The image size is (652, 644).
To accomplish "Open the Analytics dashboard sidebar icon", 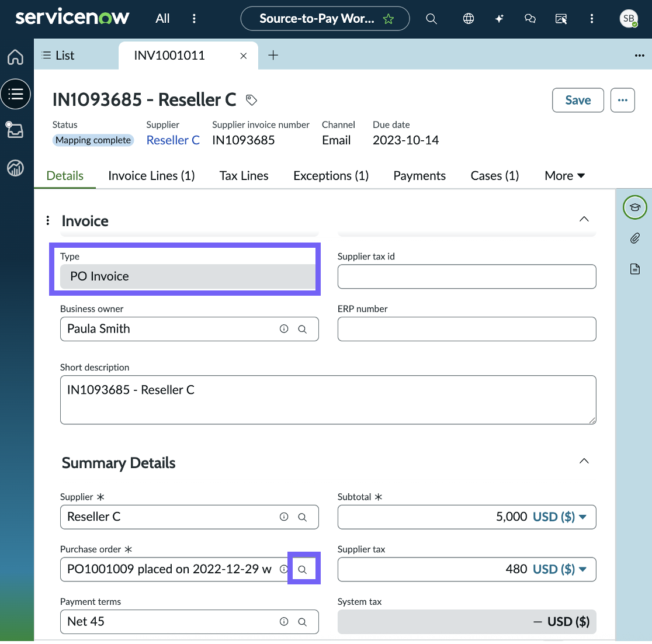I will click(x=15, y=168).
